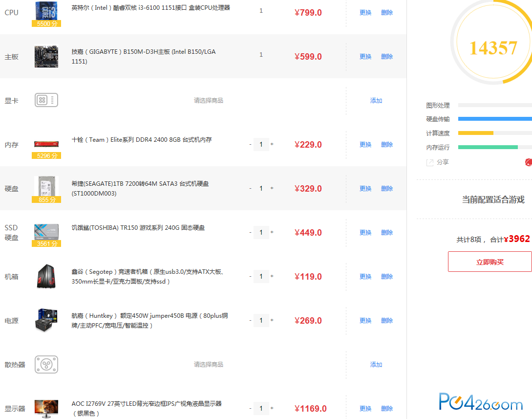
Task: Click the AOC monitor thumbnail
Action: tap(46, 408)
